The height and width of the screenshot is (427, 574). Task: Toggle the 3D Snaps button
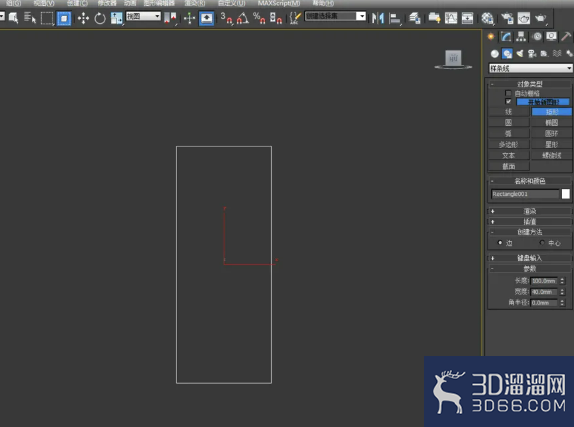click(226, 18)
